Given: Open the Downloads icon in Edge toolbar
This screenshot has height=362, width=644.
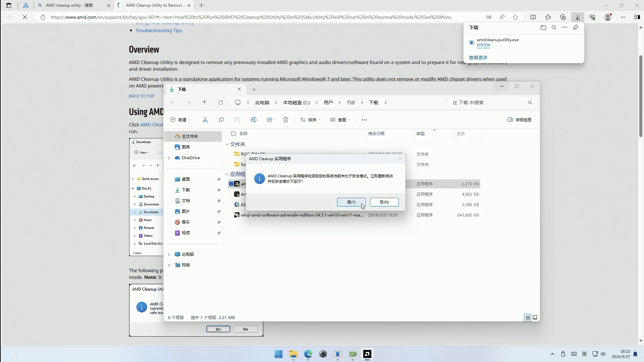Looking at the screenshot, I should point(577,17).
